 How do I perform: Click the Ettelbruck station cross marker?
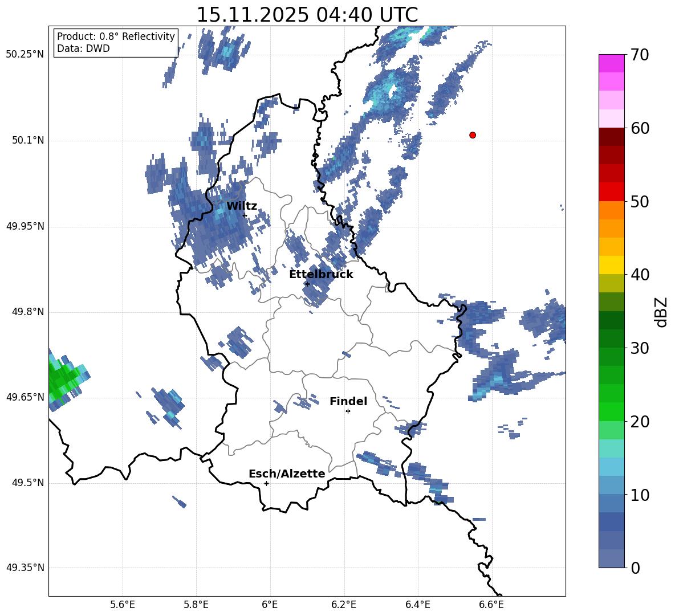307,284
